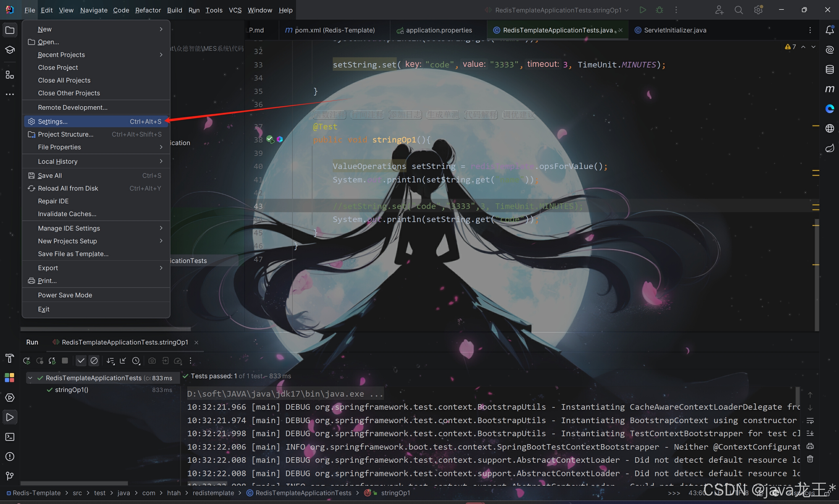Click Redis-Template in the breadcrumb bar
Screen dimensions: 839x504
point(36,493)
